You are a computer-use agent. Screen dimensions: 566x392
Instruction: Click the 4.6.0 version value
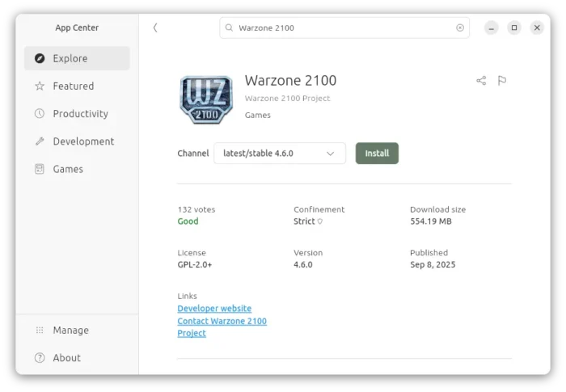click(303, 264)
